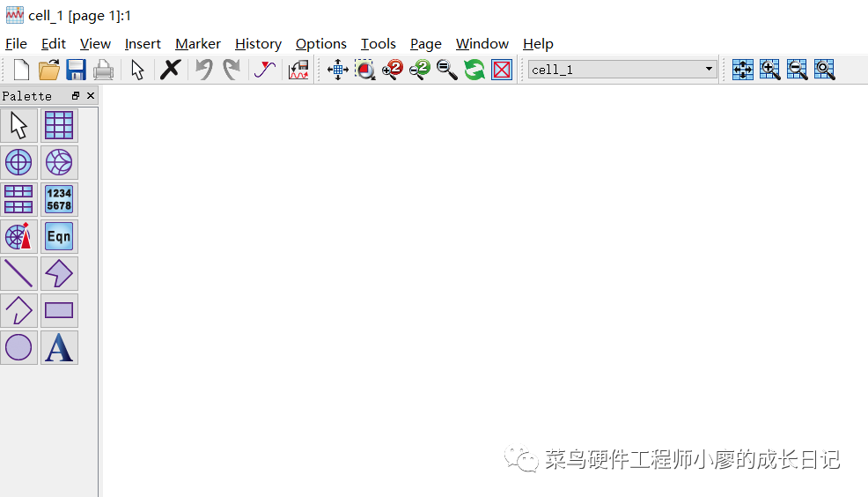Screen dimensions: 868x497
Task: Open the data file tool icon
Action: click(298, 70)
